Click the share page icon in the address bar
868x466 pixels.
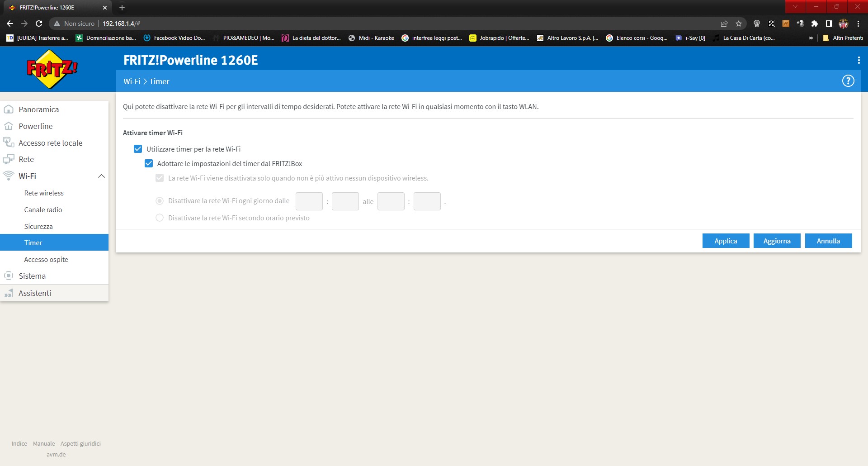(x=724, y=24)
